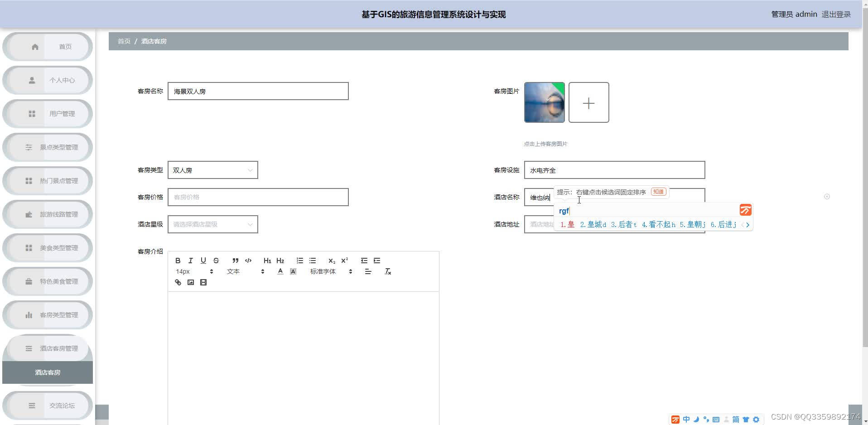Open IME skin shirt icon
868x425 pixels.
tap(746, 420)
